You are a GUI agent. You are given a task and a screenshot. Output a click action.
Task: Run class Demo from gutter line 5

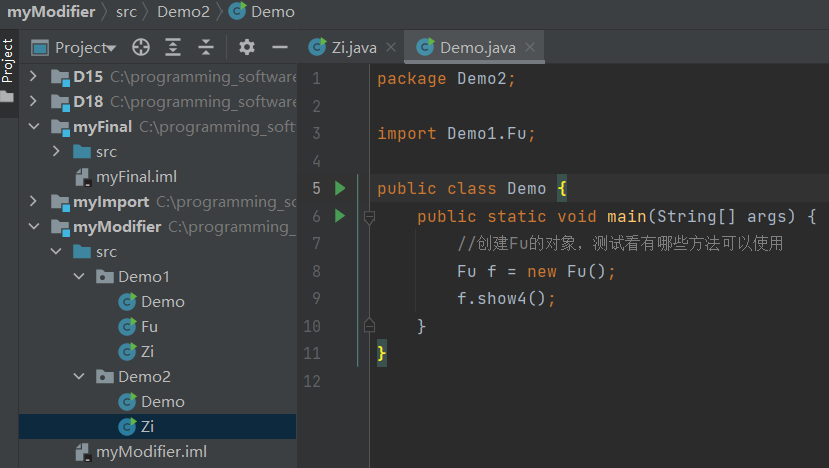coord(340,188)
